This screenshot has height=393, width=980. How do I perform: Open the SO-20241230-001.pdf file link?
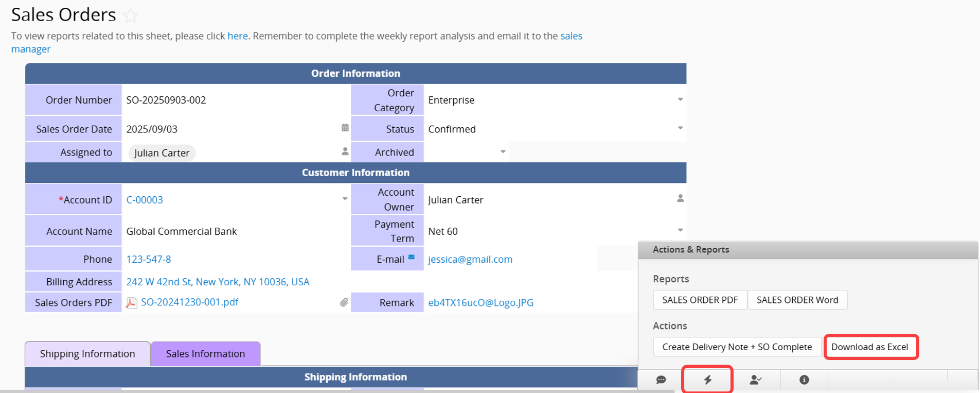189,302
